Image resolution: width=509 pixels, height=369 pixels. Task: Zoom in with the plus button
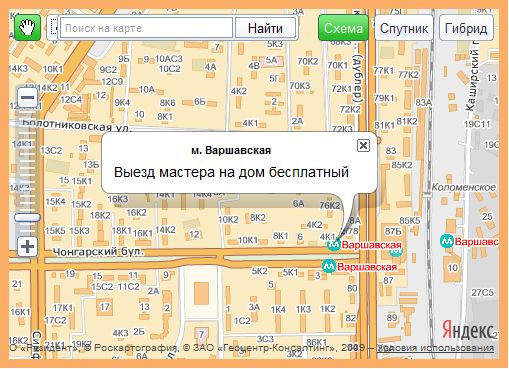(x=27, y=247)
